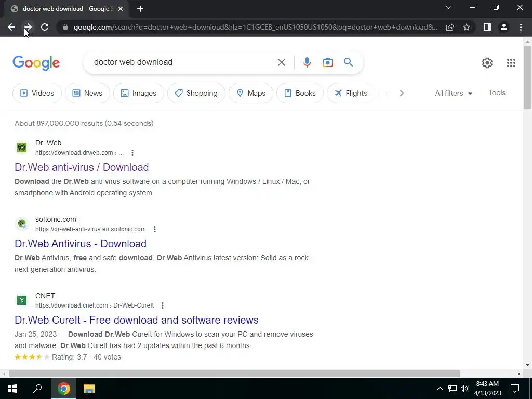The height and width of the screenshot is (399, 532).
Task: Click the softonic.com favicon
Action: 22,224
